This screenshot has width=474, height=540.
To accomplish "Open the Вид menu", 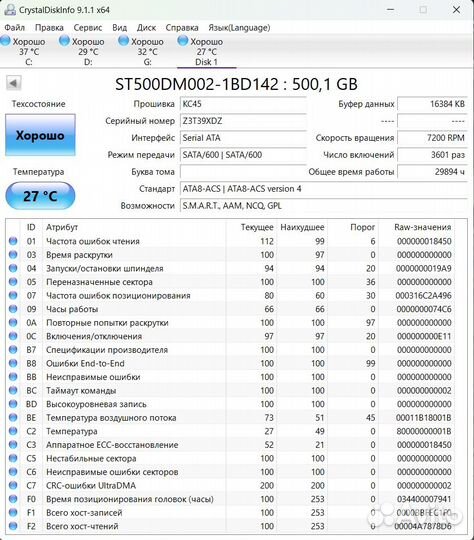I will tap(120, 28).
